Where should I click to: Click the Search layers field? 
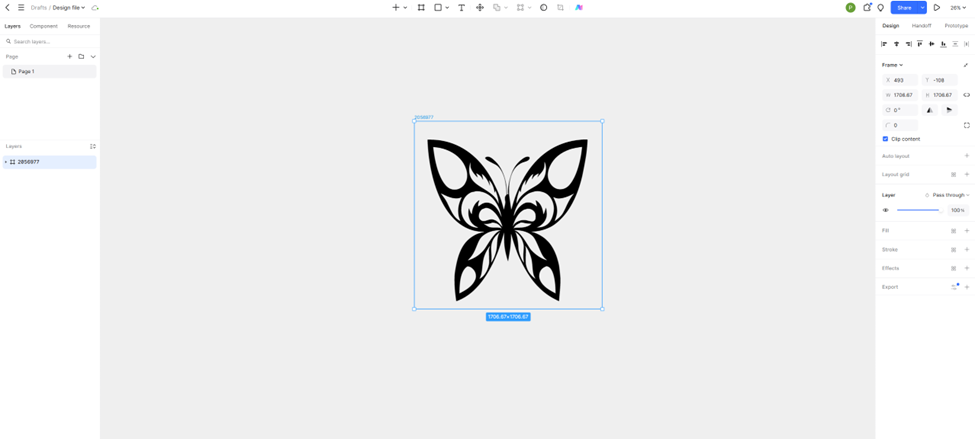pos(50,42)
